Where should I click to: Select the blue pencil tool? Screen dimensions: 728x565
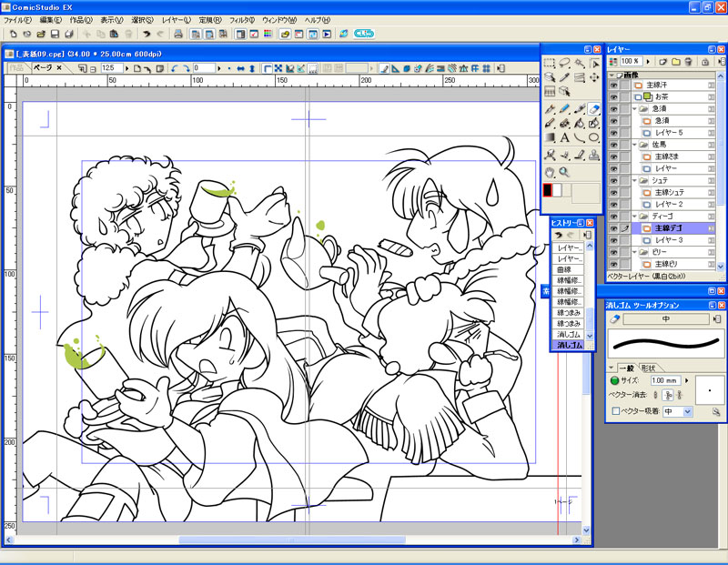[564, 109]
